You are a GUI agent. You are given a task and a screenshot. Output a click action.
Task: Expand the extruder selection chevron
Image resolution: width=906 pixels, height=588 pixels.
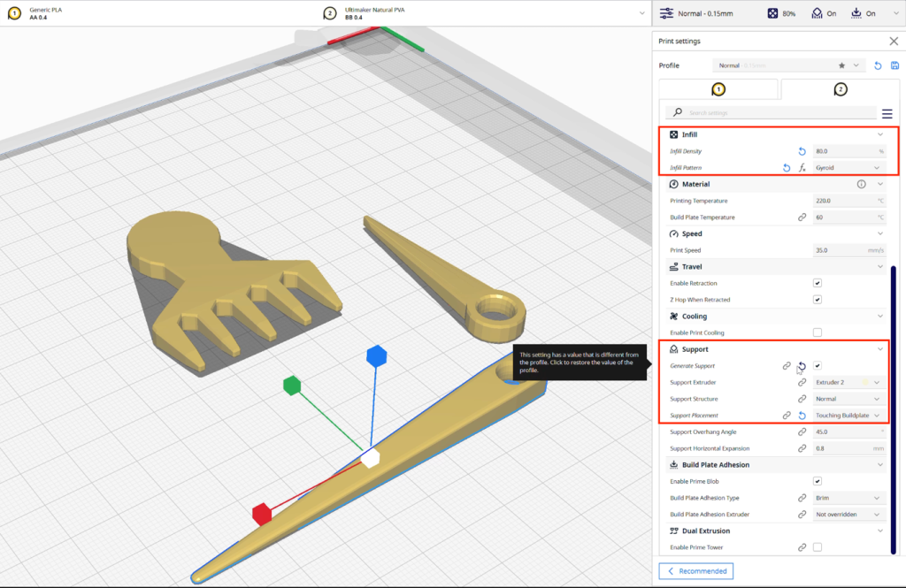tap(641, 12)
